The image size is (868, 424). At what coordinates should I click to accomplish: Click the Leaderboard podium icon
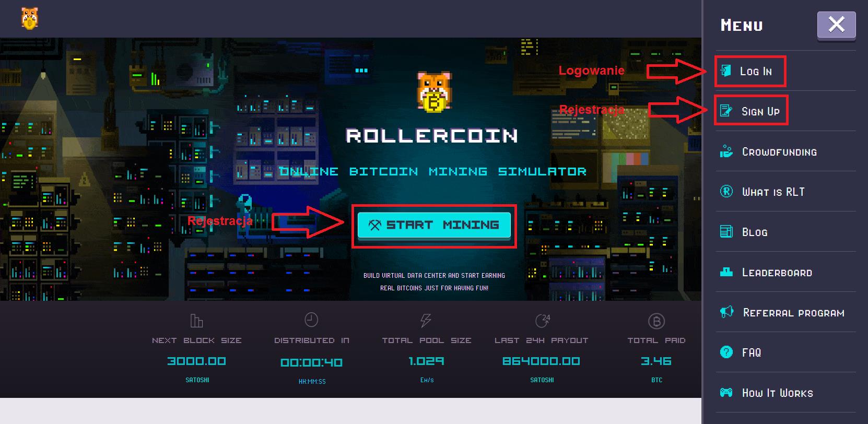(x=726, y=272)
